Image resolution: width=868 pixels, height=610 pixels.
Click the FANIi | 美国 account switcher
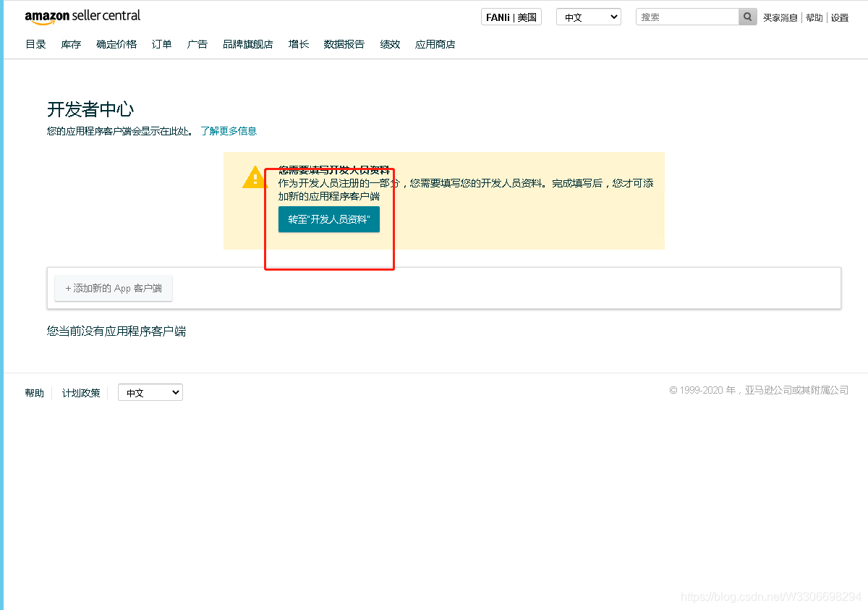pos(511,17)
